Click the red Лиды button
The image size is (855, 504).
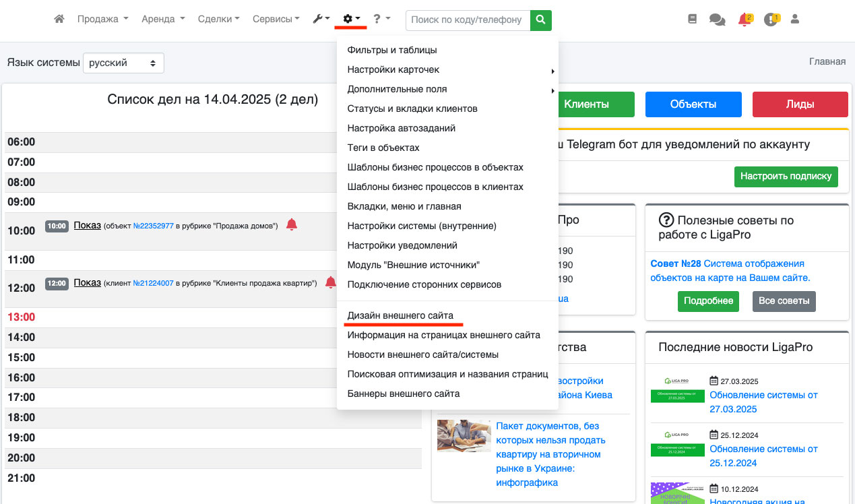(x=800, y=104)
